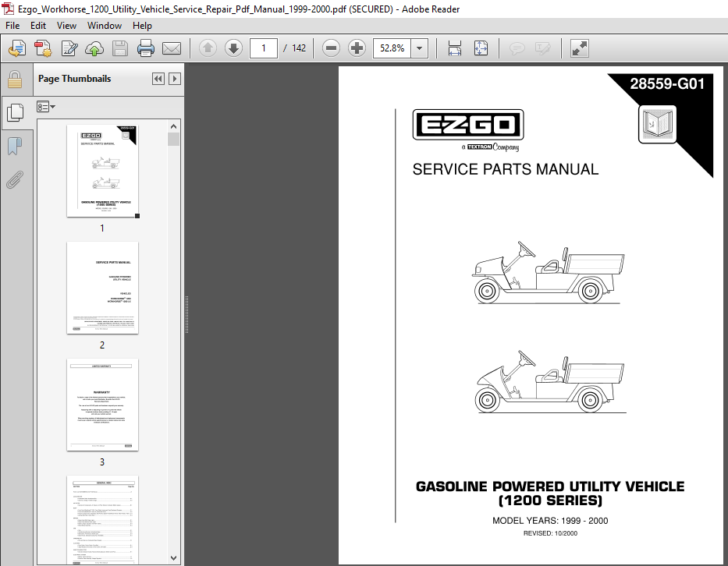
Task: Open the File menu
Action: [x=12, y=26]
